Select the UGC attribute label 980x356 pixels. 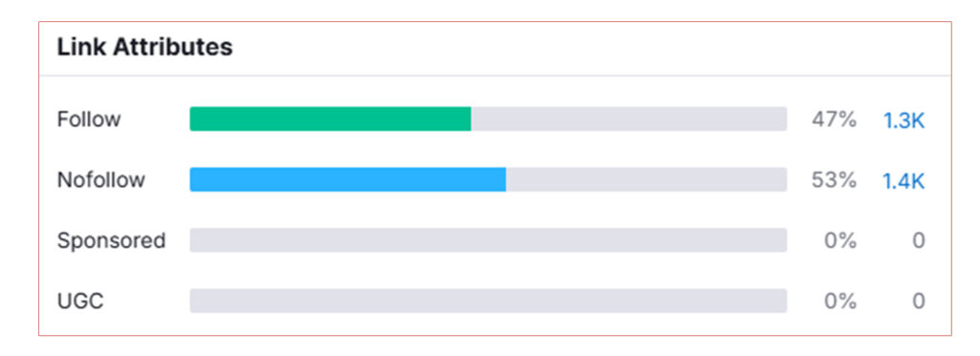pyautogui.click(x=80, y=301)
